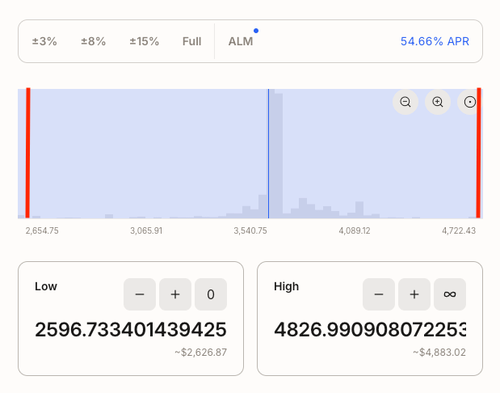The height and width of the screenshot is (393, 500).
Task: Increase the High price with plus
Action: (414, 294)
